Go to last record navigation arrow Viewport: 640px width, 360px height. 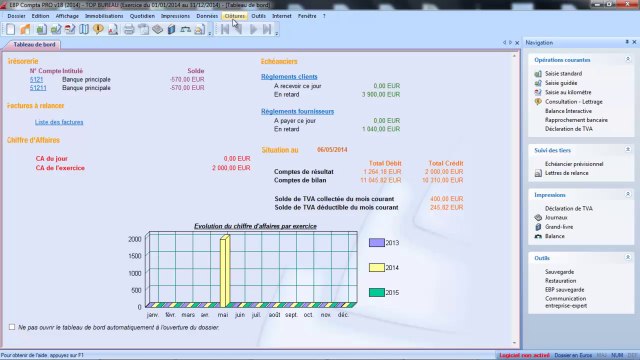point(267,29)
